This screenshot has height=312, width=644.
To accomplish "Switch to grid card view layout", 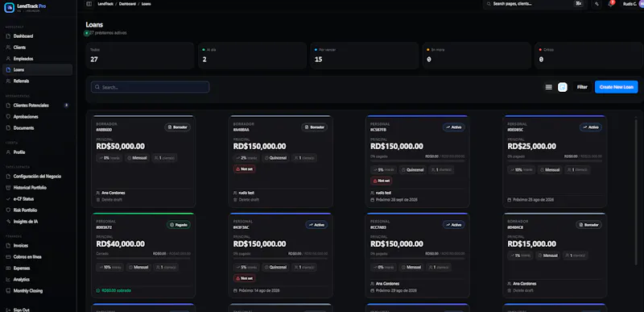I will tap(563, 87).
